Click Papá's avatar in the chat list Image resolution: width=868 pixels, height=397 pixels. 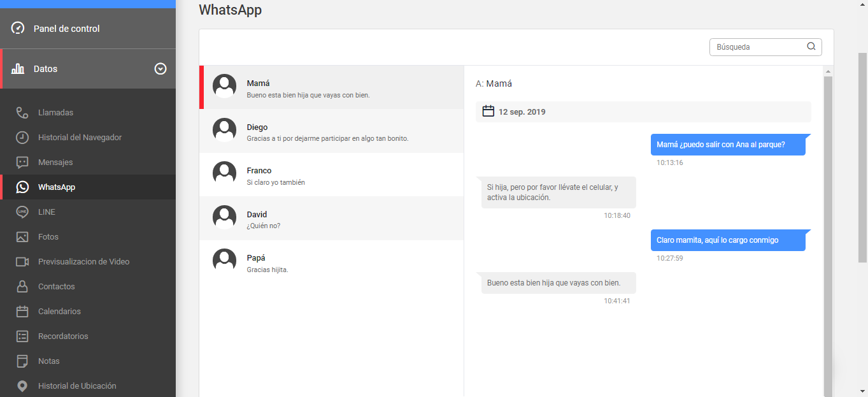[x=225, y=261]
